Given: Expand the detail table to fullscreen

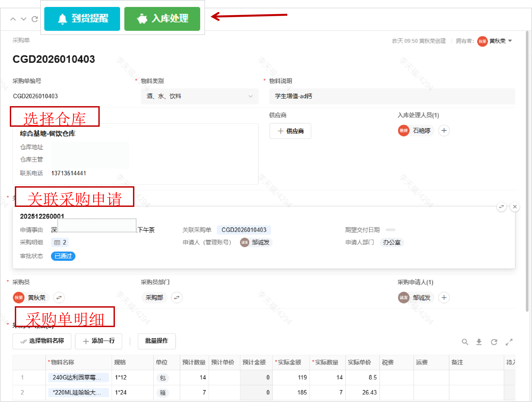Looking at the screenshot, I should point(509,342).
